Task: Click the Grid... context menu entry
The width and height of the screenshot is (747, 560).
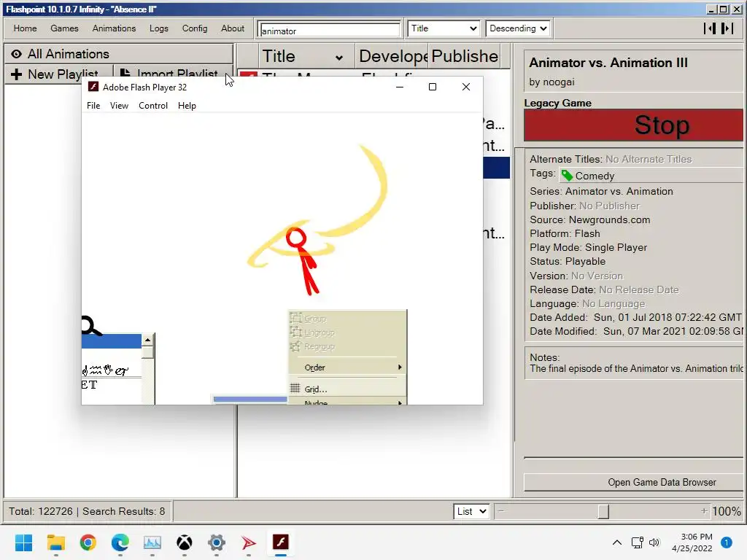Action: click(x=348, y=389)
